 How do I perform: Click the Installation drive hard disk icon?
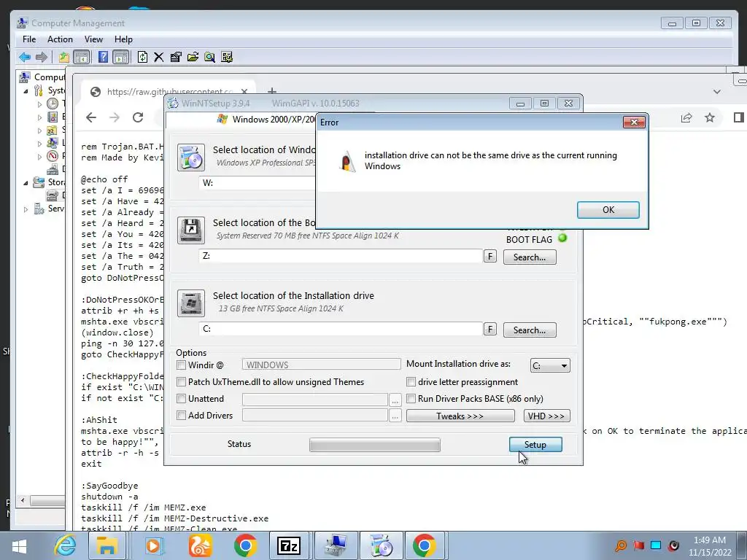tap(191, 303)
